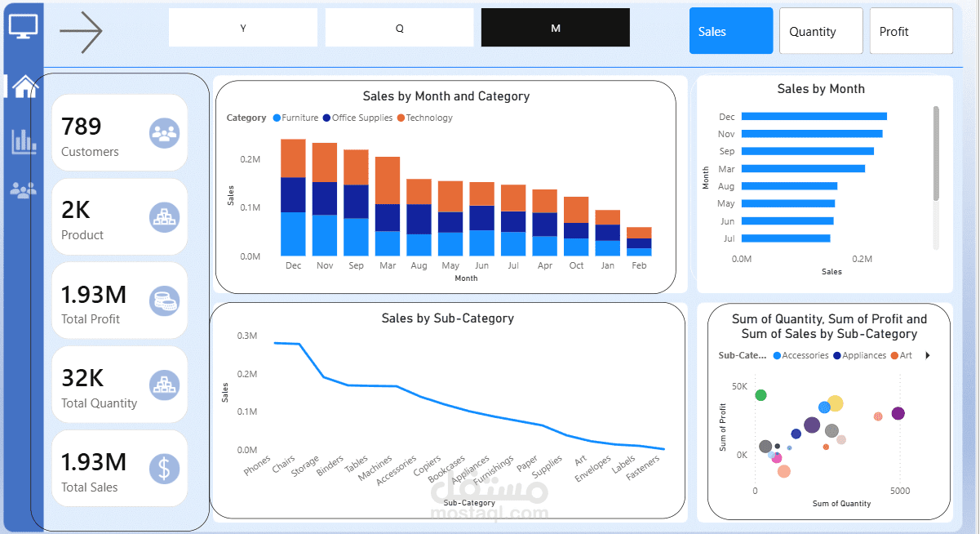Image resolution: width=980 pixels, height=534 pixels.
Task: Click the Sales by Month chart scrollbar
Action: point(936,154)
